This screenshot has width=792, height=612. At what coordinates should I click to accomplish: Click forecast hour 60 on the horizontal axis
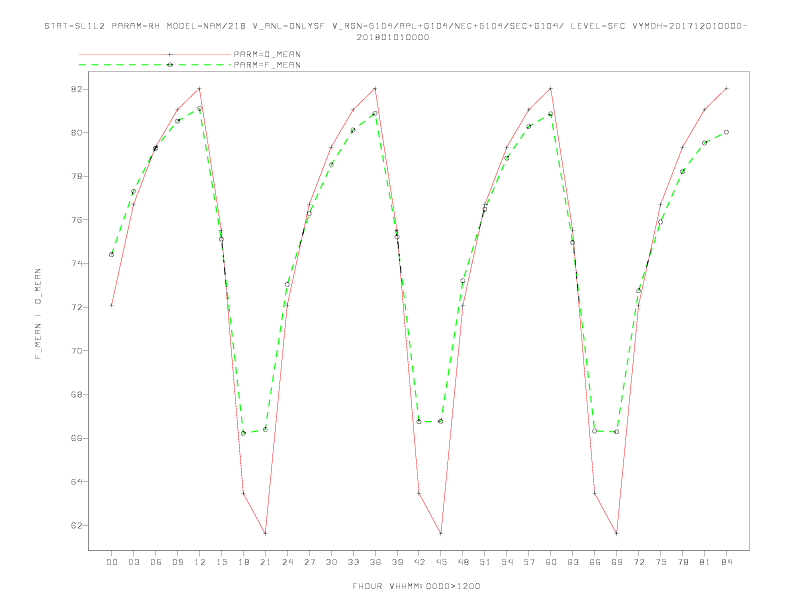coord(551,562)
